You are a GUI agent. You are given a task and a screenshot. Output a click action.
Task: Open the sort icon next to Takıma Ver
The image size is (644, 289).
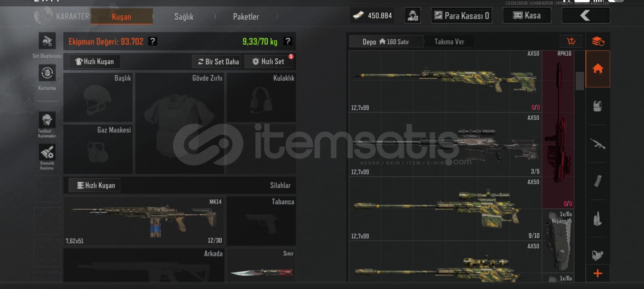(x=571, y=42)
